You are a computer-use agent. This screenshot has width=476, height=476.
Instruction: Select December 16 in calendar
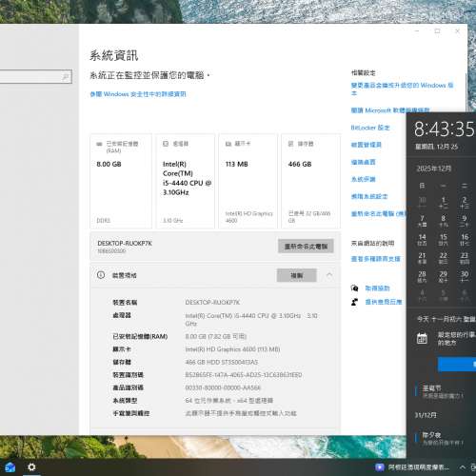tap(465, 240)
